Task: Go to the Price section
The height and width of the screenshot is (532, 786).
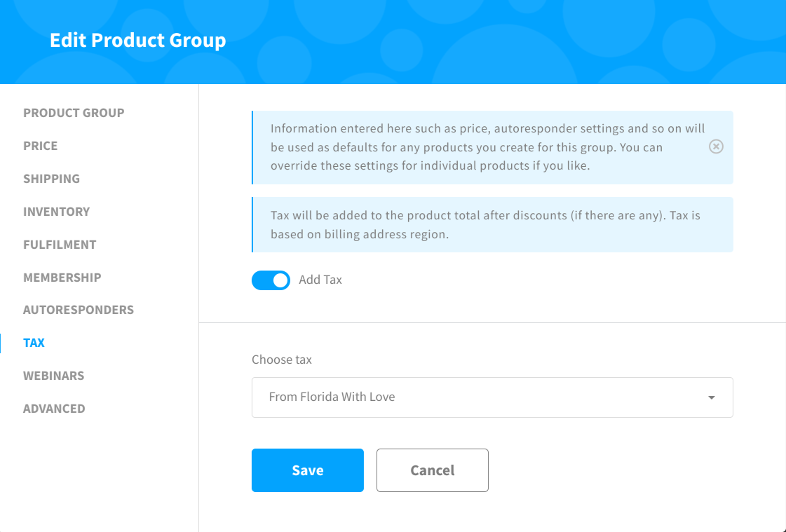Action: (x=40, y=146)
